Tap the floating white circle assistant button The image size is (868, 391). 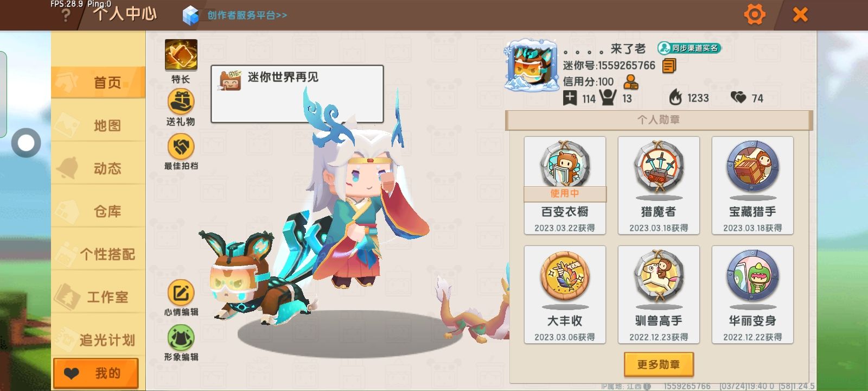[x=25, y=143]
